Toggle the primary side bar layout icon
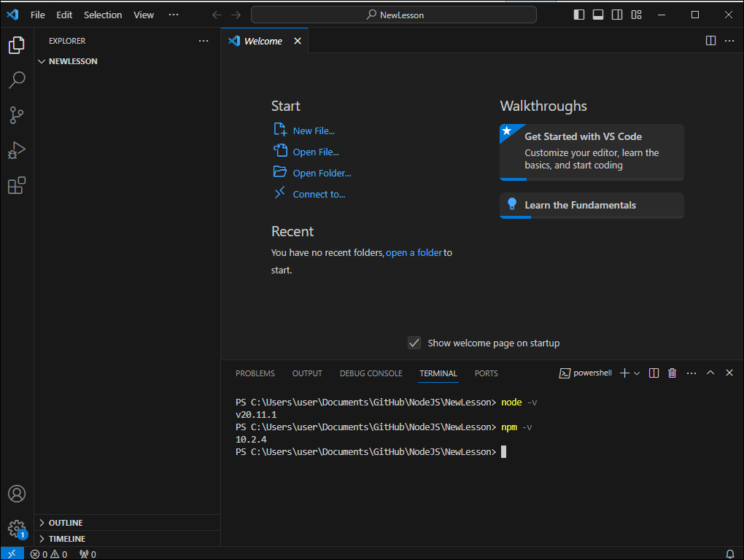Viewport: 744px width, 560px height. click(x=579, y=15)
